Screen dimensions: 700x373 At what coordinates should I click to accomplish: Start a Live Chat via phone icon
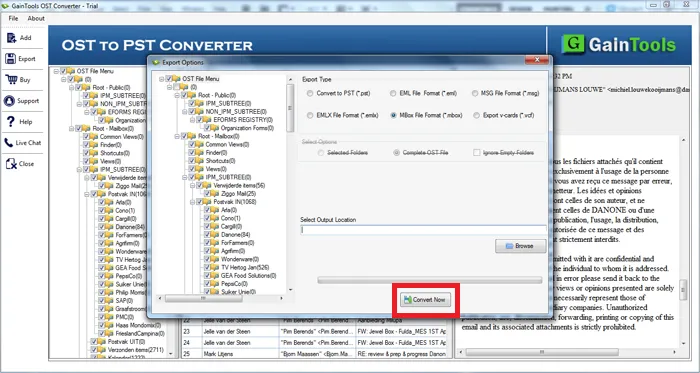tap(9, 143)
